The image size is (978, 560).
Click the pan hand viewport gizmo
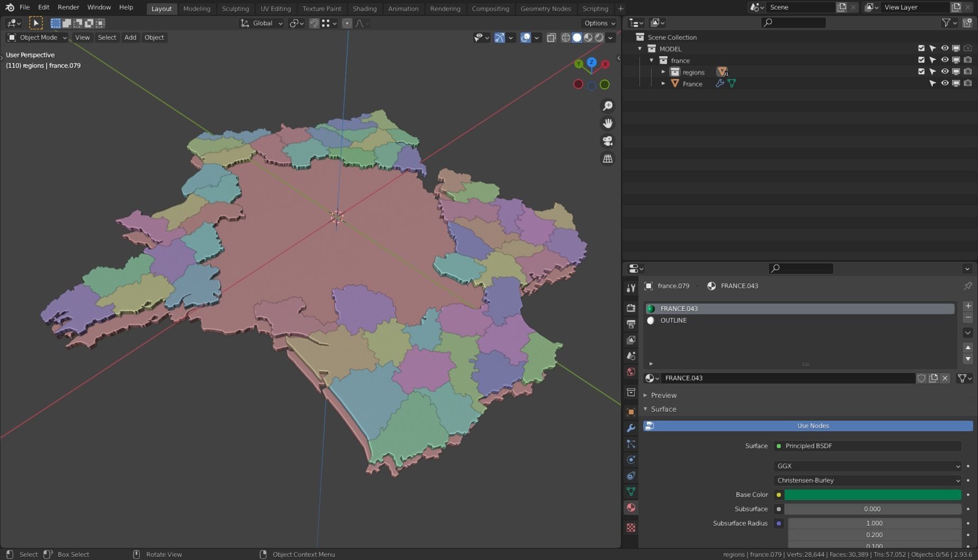pos(608,123)
